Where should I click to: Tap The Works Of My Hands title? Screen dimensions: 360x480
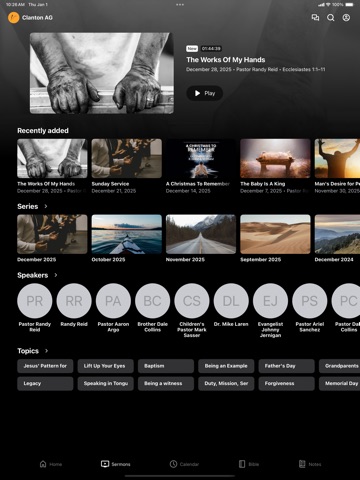click(226, 60)
